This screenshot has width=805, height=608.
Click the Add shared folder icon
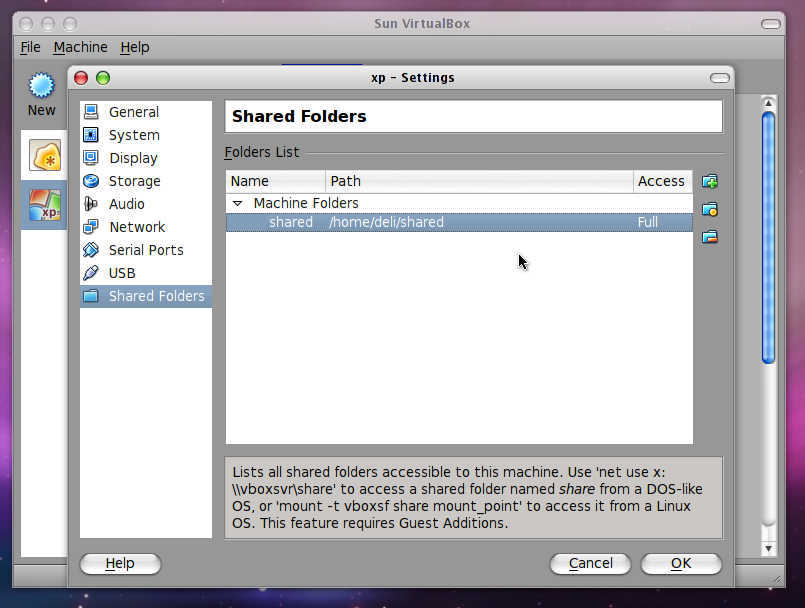pyautogui.click(x=710, y=182)
